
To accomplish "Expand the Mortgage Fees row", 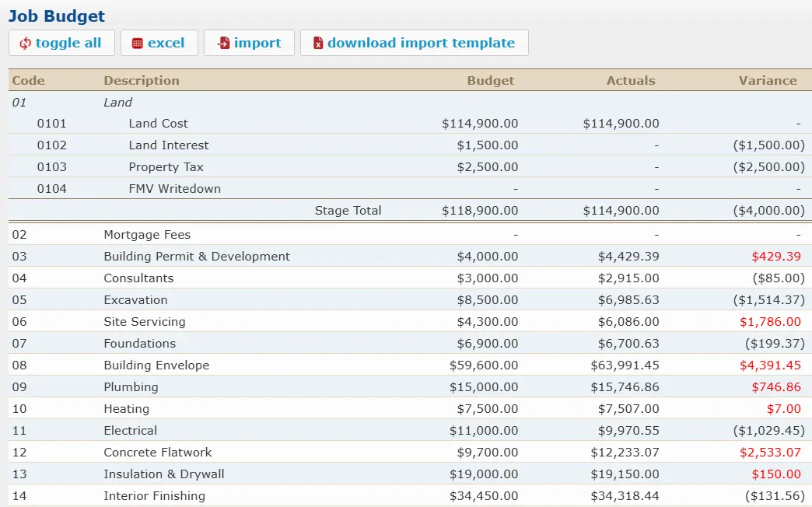I will pos(410,234).
